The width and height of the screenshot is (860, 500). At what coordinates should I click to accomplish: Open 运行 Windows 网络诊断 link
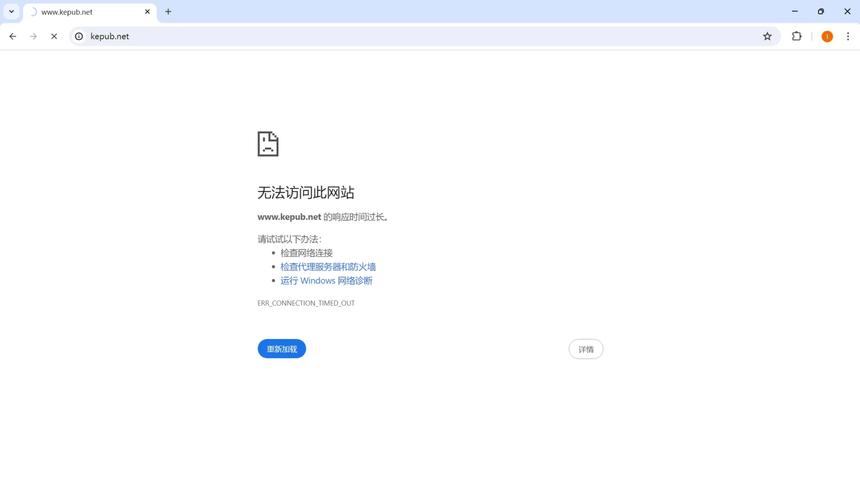326,281
